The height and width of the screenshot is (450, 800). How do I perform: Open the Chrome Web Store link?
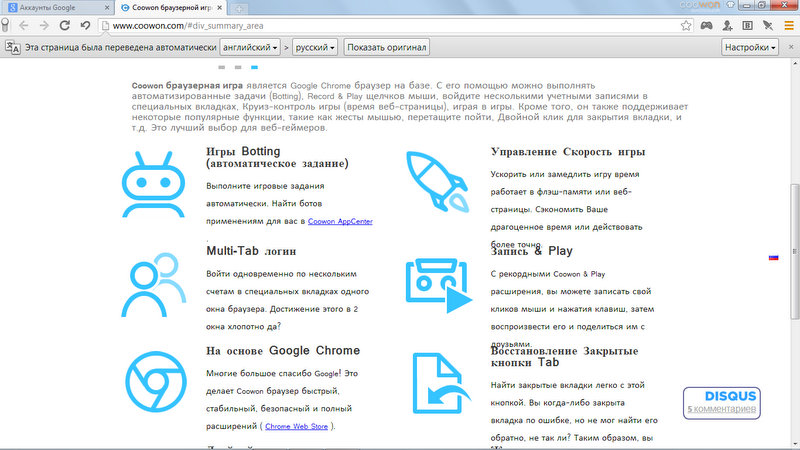pyautogui.click(x=296, y=427)
